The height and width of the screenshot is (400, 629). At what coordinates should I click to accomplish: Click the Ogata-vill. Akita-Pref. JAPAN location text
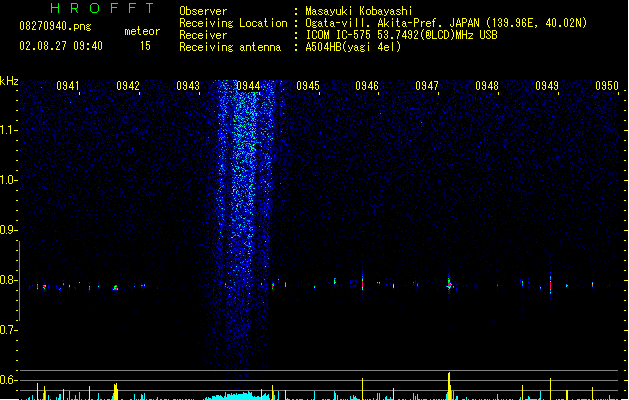[446, 23]
